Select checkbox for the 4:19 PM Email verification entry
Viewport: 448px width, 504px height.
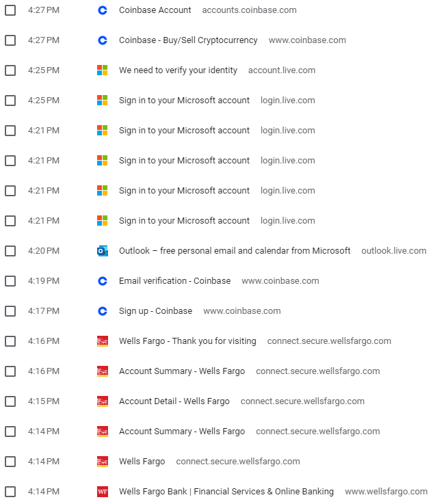click(x=10, y=281)
